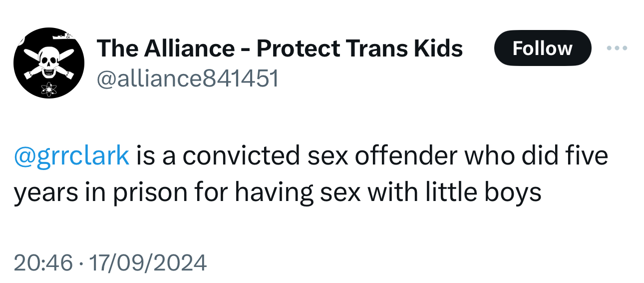Image resolution: width=644 pixels, height=283 pixels.
Task: Open the @grrclark mention link
Action: (72, 155)
